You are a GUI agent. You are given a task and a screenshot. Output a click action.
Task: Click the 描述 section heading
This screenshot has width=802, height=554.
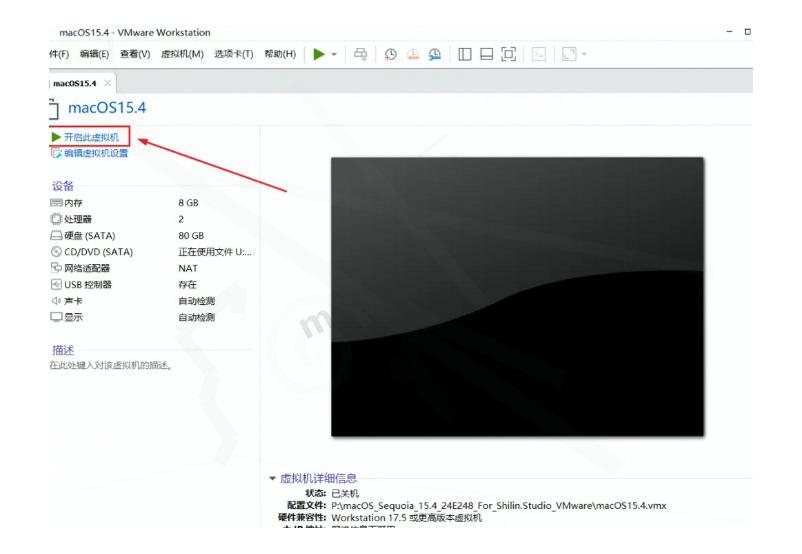[63, 350]
